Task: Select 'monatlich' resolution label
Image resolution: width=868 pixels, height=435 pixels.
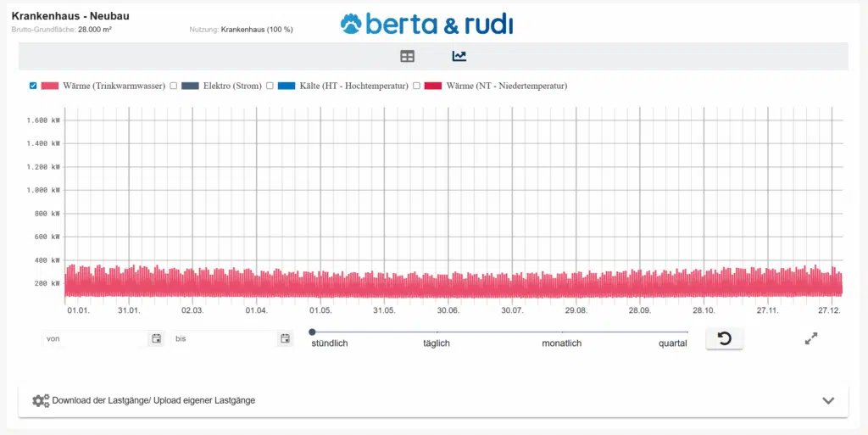Action: pyautogui.click(x=561, y=343)
